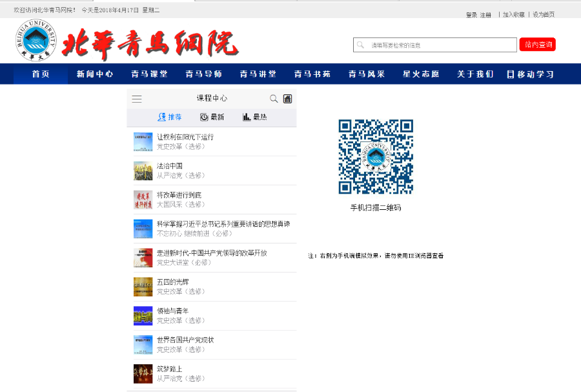Screen dimensions: 581x392
Task: Click the home icon in course center header
Action: (287, 99)
